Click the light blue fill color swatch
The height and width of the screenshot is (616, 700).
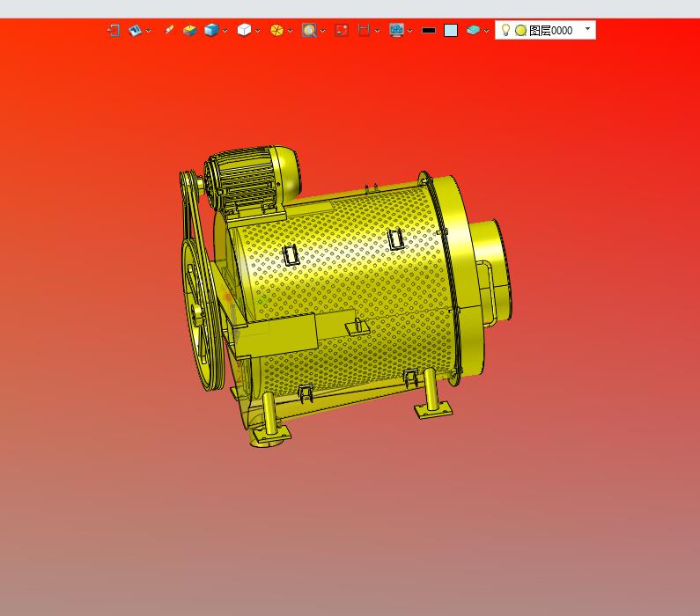point(451,30)
